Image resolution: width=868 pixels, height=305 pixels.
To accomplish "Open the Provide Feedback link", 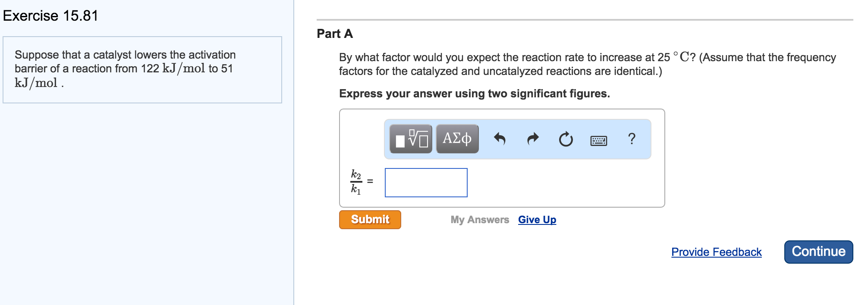I will point(716,252).
